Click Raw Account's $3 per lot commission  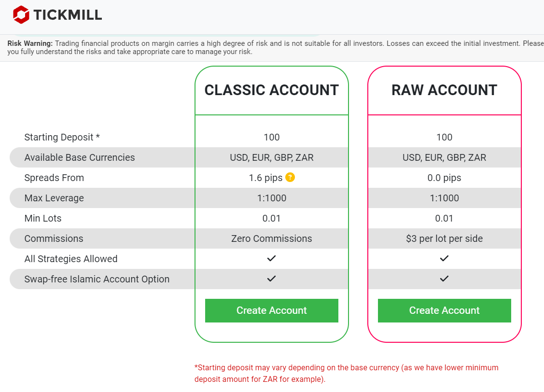tap(444, 238)
